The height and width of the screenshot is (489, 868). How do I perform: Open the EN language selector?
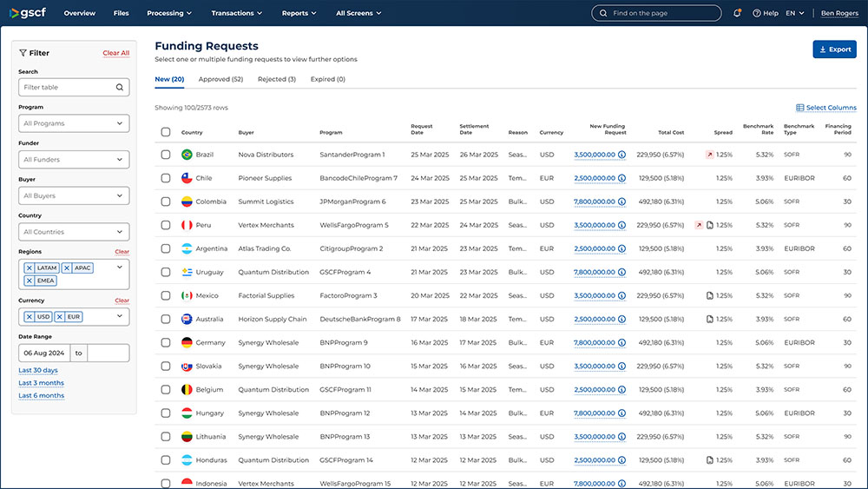(794, 13)
